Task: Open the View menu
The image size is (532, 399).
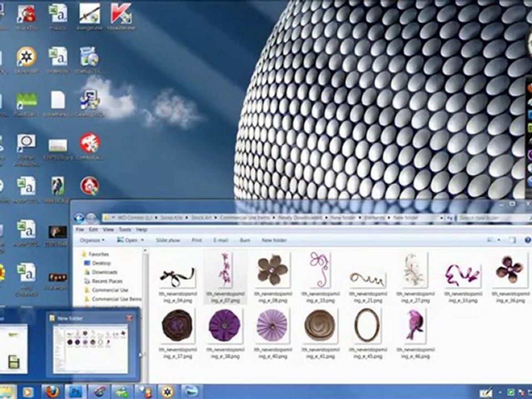Action: [108, 229]
